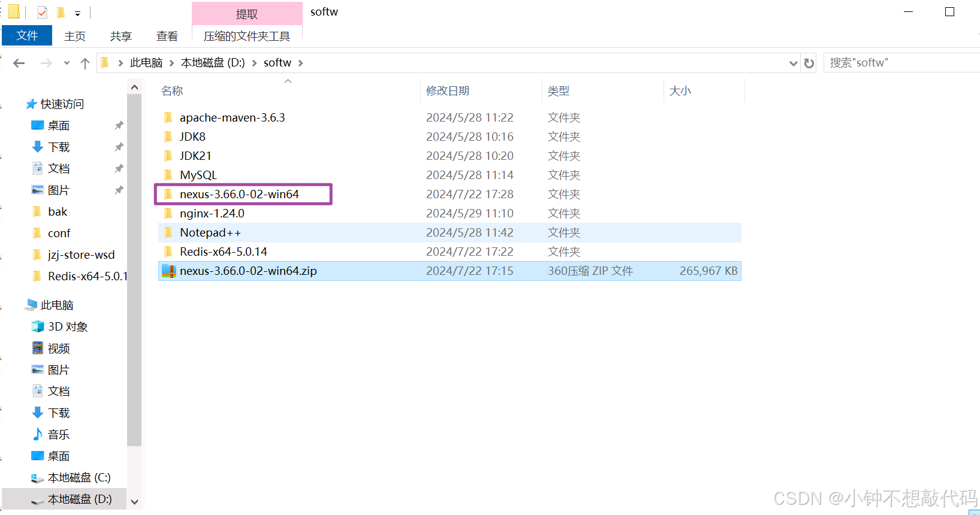The height and width of the screenshot is (515, 980).
Task: Sort files by 类型 column header
Action: click(x=559, y=91)
